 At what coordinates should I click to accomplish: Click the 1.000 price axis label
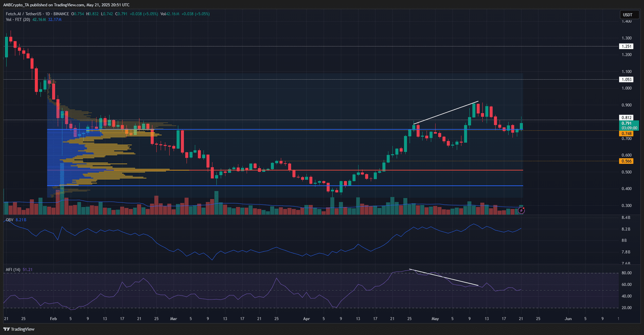coord(627,88)
